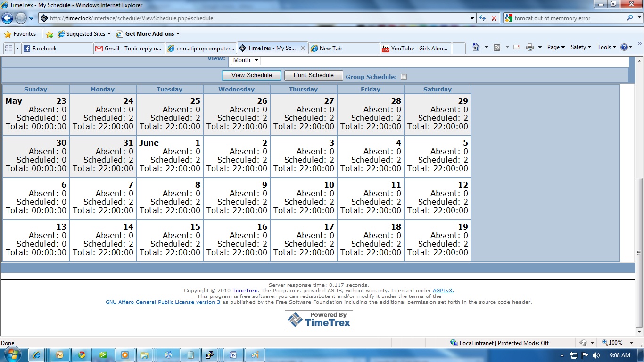Click the Print icon in command bar
This screenshot has width=644, height=362.
(x=529, y=47)
